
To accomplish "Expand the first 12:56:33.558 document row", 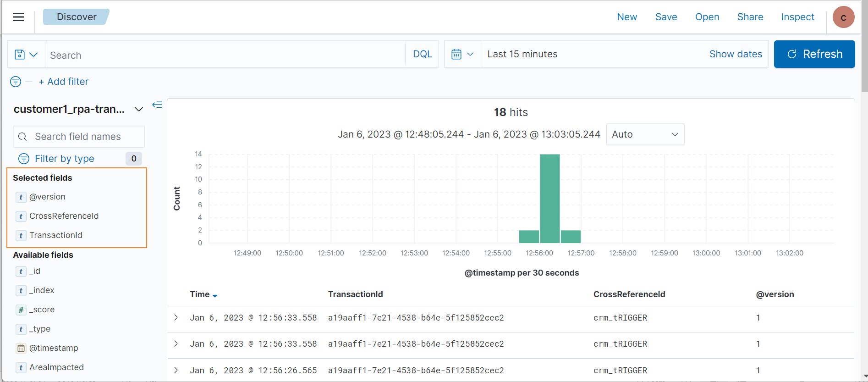I will click(x=176, y=317).
